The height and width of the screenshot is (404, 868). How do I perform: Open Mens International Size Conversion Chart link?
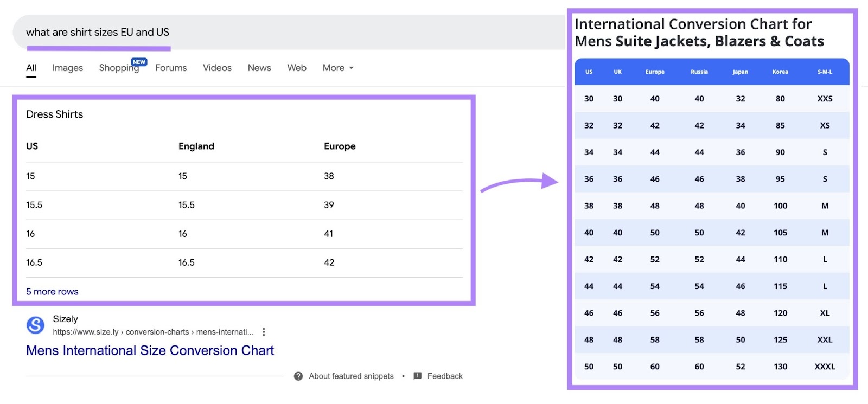pos(150,350)
